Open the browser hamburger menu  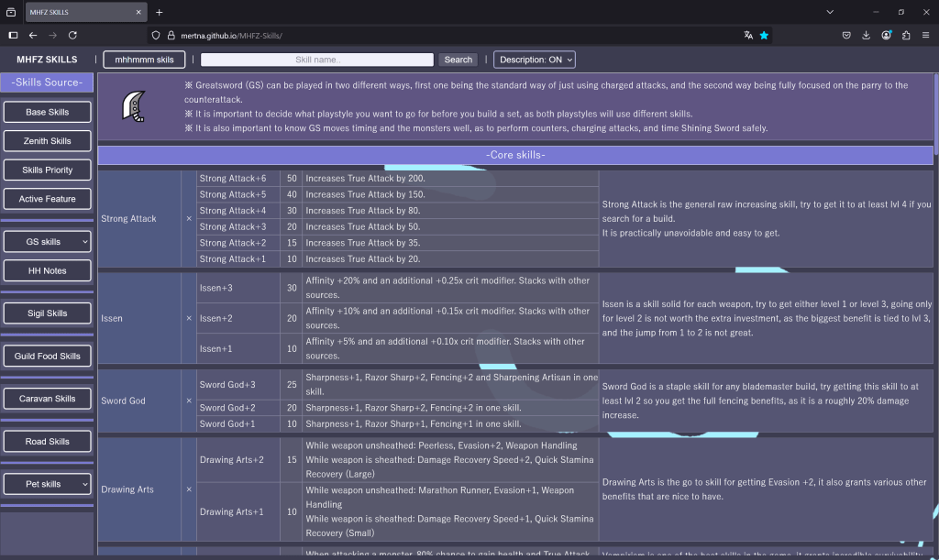926,35
